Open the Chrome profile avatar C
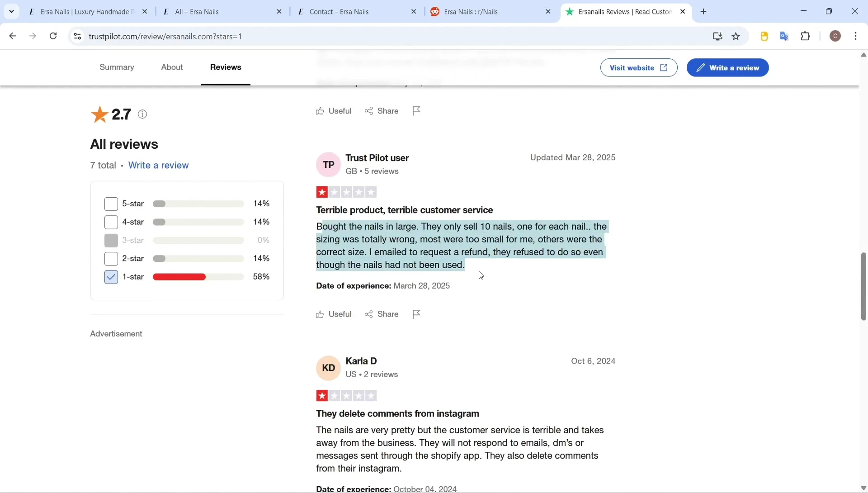 836,36
